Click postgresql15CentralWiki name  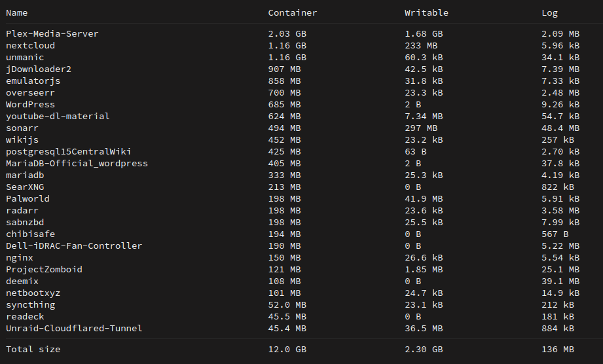pos(69,151)
